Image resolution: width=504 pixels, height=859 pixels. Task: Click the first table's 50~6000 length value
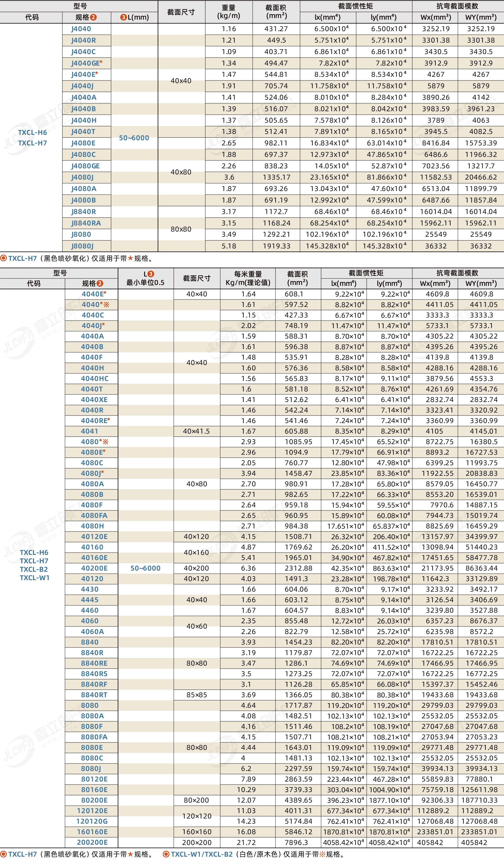click(134, 138)
